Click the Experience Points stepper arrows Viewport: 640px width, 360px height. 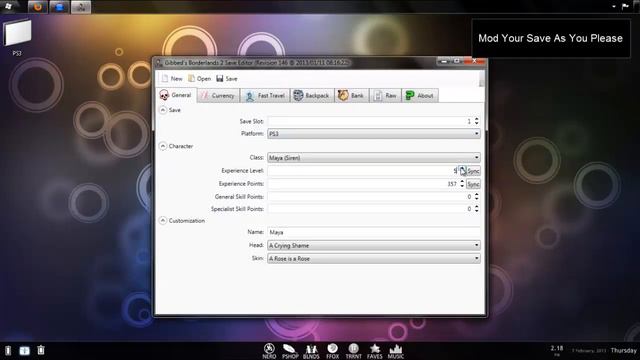pyautogui.click(x=462, y=184)
